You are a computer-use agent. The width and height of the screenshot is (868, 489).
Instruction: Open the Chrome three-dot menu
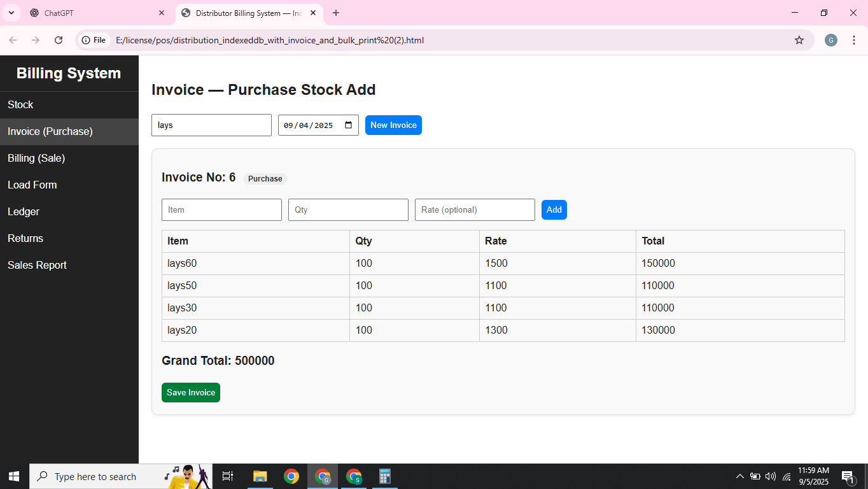point(854,39)
